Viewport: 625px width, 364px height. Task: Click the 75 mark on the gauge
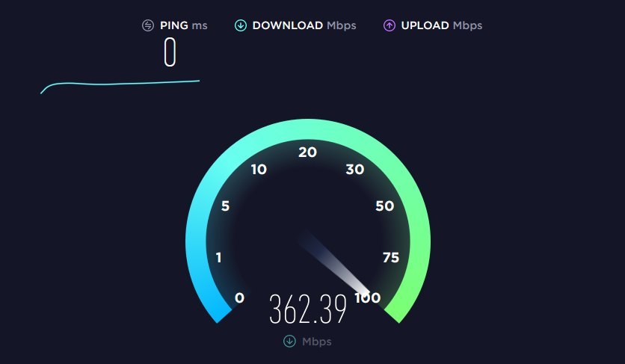(x=390, y=258)
